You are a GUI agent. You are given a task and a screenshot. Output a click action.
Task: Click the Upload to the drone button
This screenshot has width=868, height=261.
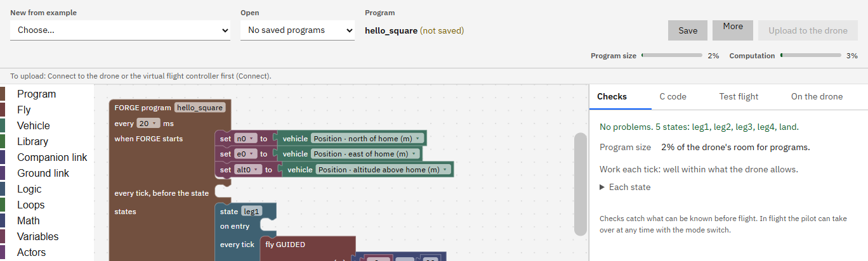pyautogui.click(x=808, y=30)
